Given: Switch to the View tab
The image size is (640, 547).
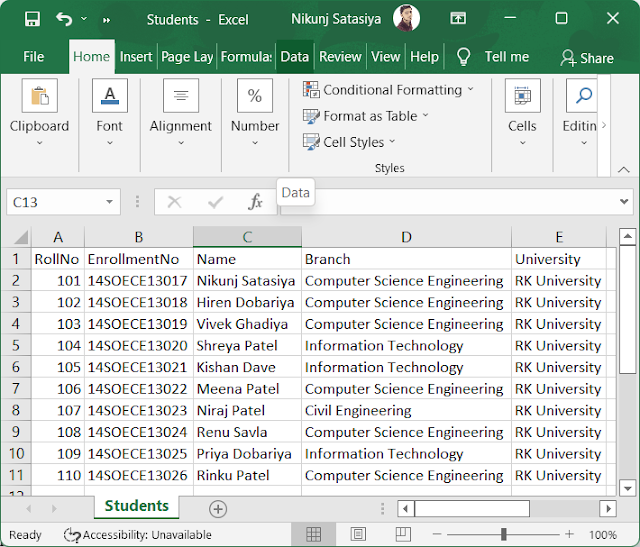Looking at the screenshot, I should click(x=385, y=57).
